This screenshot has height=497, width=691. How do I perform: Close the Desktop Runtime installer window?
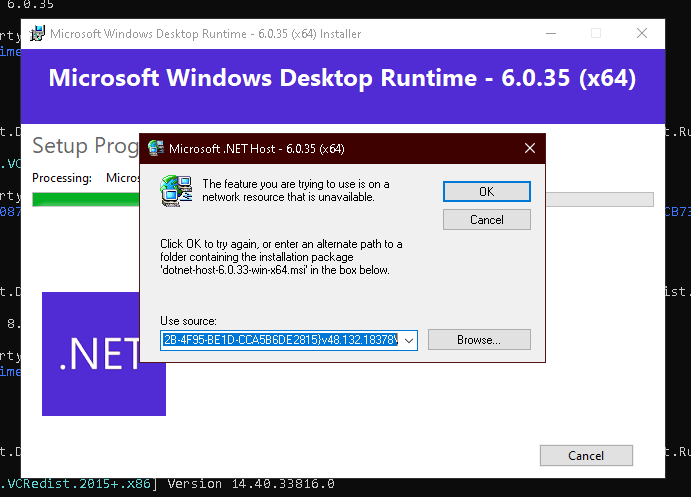642,33
